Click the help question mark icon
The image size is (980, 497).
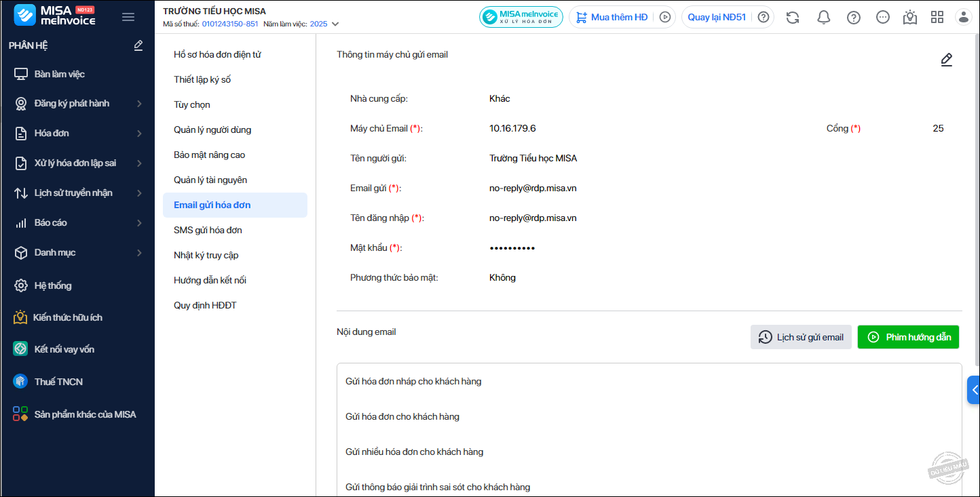(x=854, y=17)
